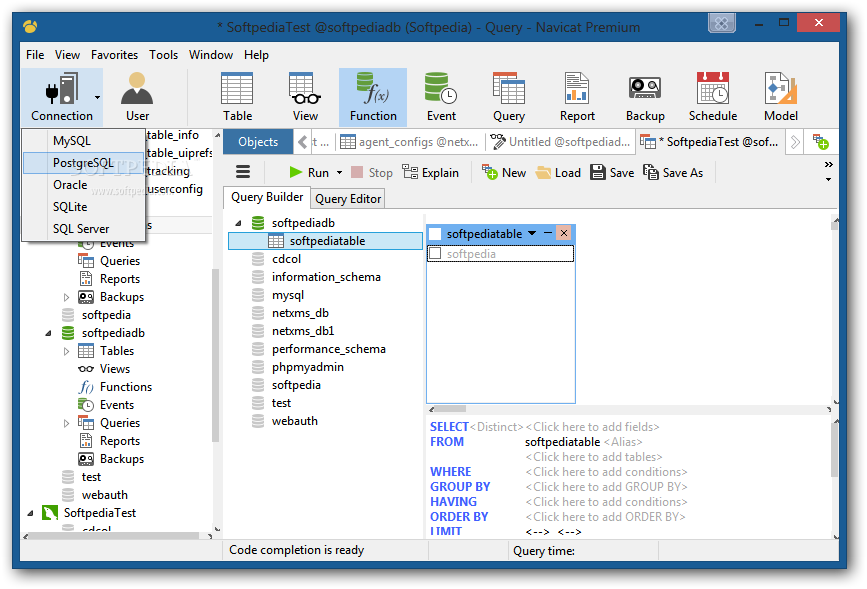Toggle the softpediatable select-all checkbox
Screen dimensions: 867x589
(x=435, y=234)
